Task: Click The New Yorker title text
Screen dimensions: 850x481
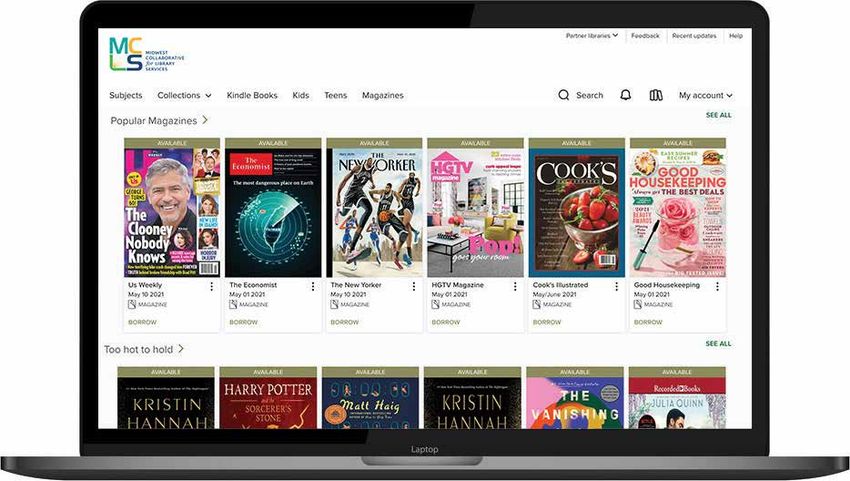Action: click(356, 285)
